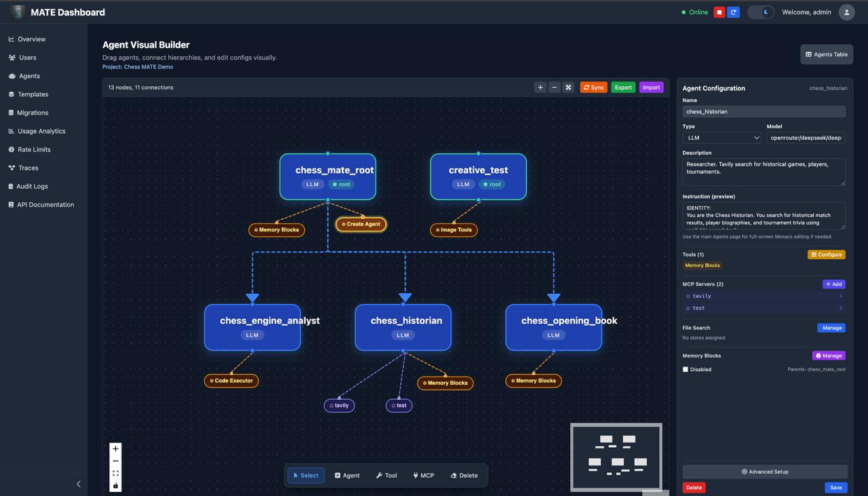The height and width of the screenshot is (496, 868).
Task: Select the MCP plug tool
Action: pos(422,475)
